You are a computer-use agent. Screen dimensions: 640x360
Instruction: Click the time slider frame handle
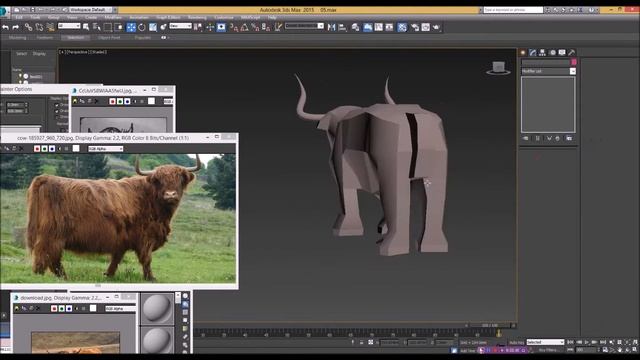[x=490, y=325]
